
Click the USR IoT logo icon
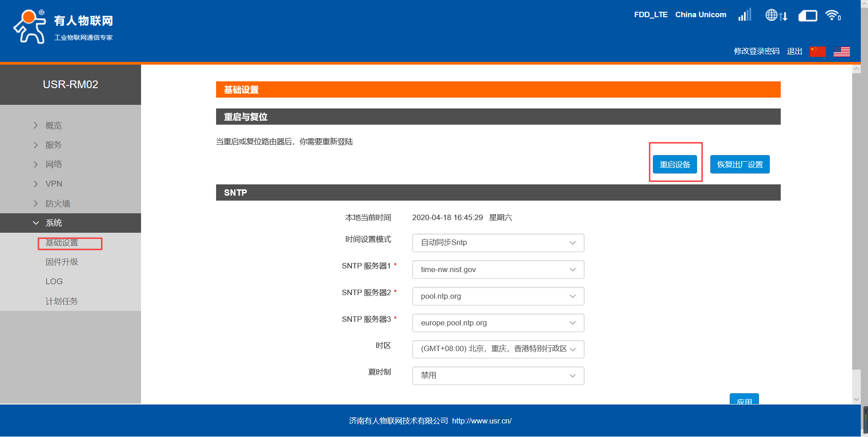click(30, 27)
